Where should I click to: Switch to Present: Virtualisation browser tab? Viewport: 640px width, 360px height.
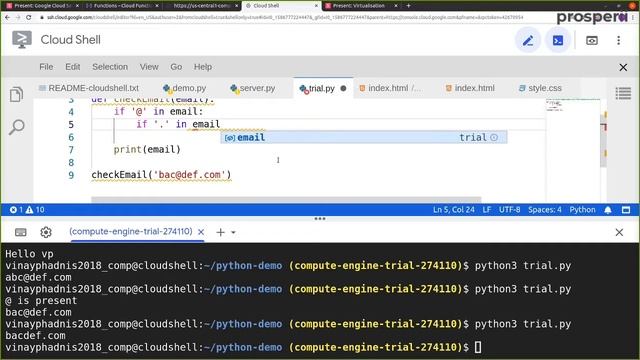(361, 6)
